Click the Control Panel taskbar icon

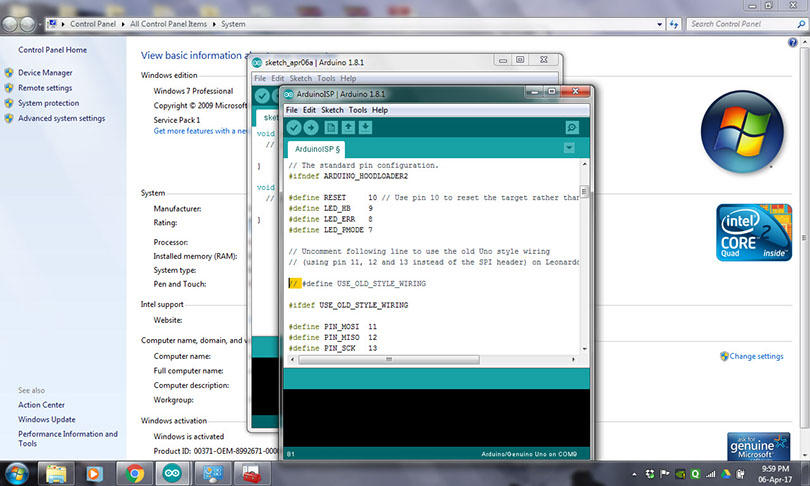[x=212, y=474]
